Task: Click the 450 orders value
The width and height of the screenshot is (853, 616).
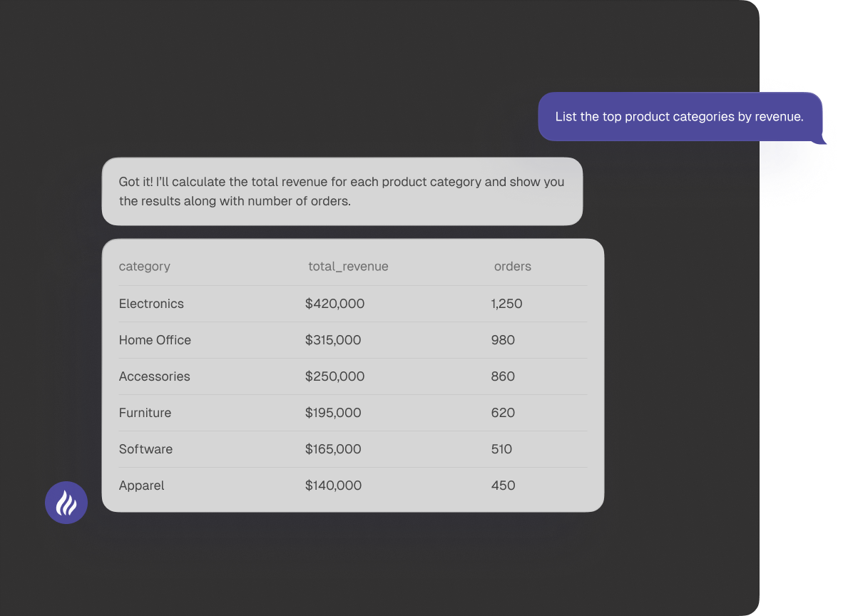Action: point(503,486)
